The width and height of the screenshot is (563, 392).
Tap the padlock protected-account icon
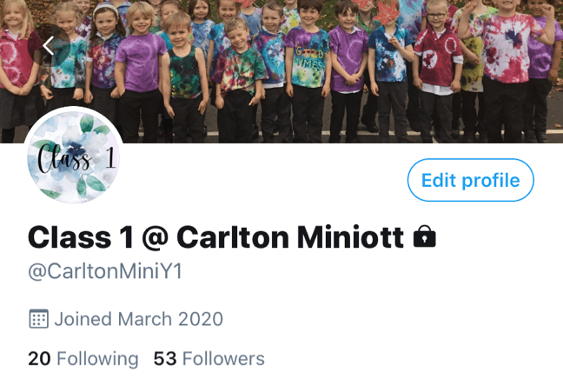point(425,236)
